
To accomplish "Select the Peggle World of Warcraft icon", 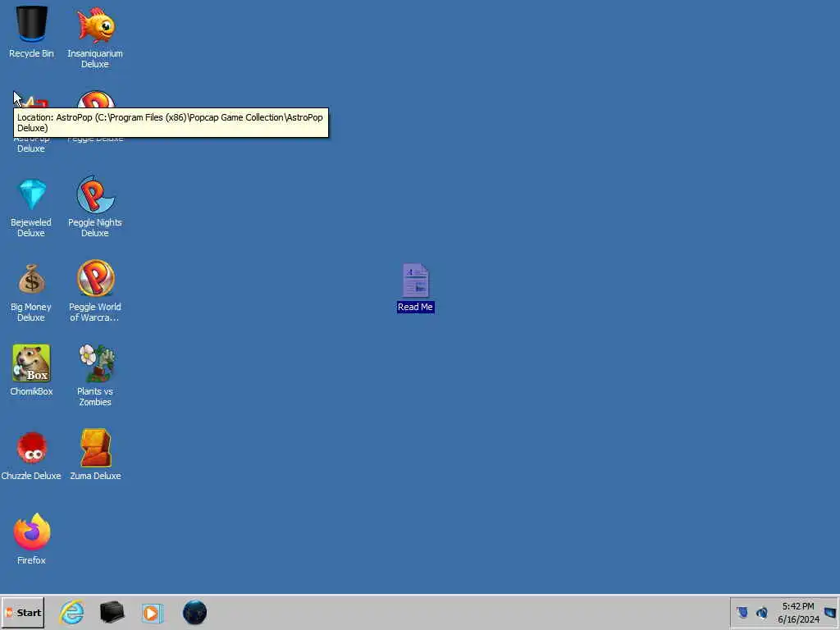I will 95,278.
